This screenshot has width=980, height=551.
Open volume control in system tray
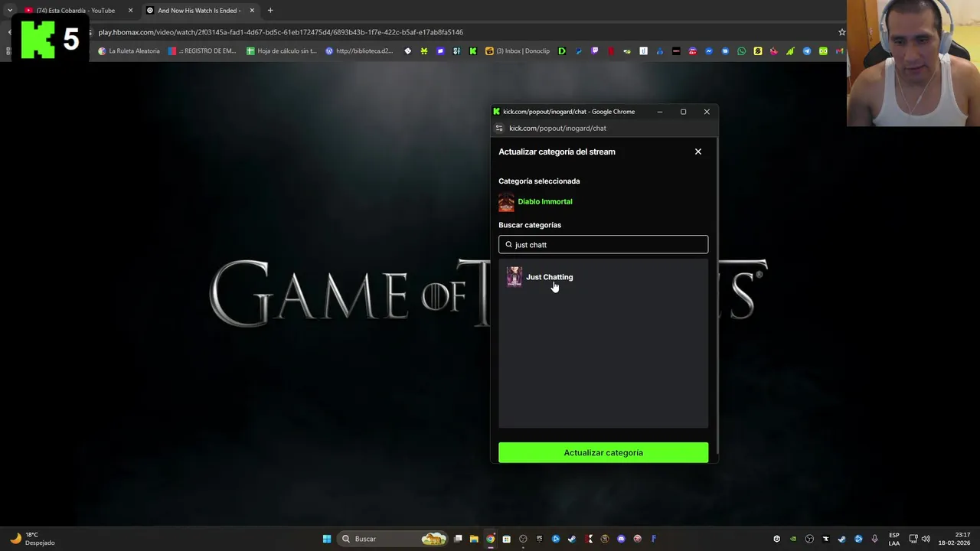tap(926, 539)
